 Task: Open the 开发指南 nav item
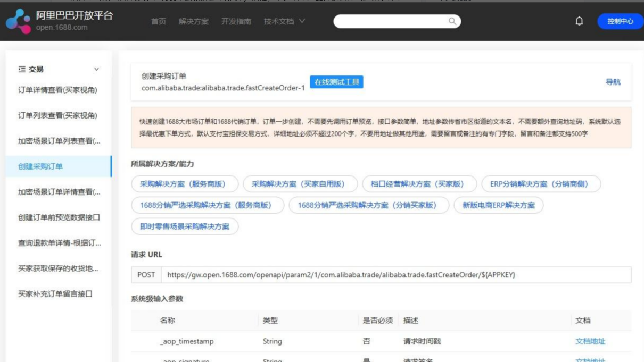pyautogui.click(x=236, y=21)
